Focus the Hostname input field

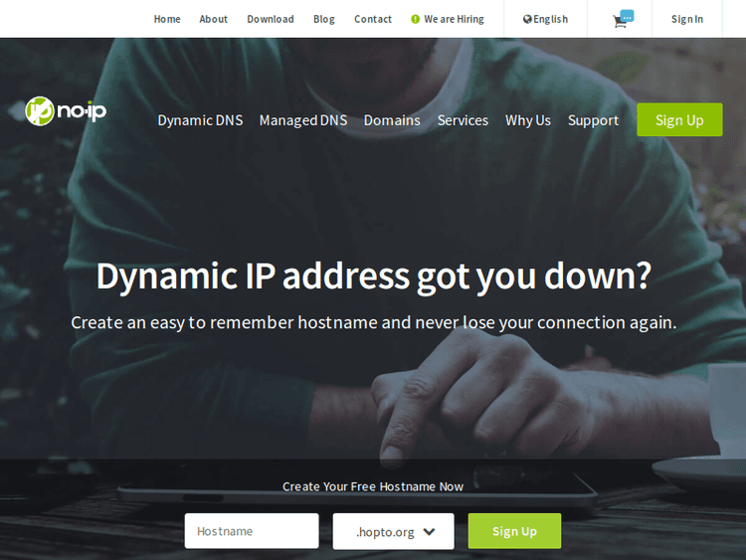252,531
